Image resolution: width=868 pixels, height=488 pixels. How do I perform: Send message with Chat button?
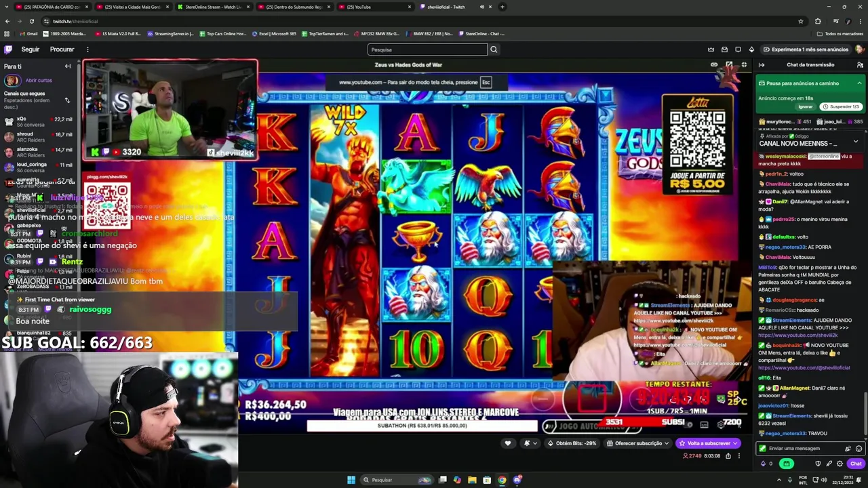coord(856,464)
